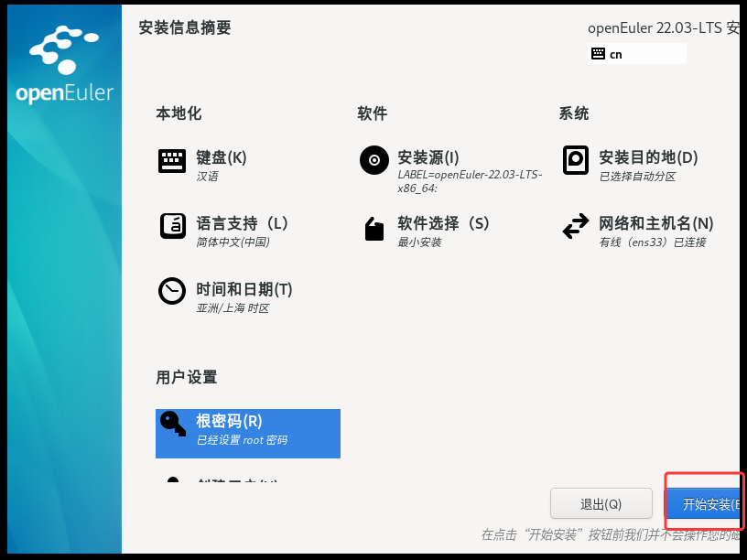Click the 简体中文(中国) language status text
Screen dimensions: 747x560
[233, 242]
